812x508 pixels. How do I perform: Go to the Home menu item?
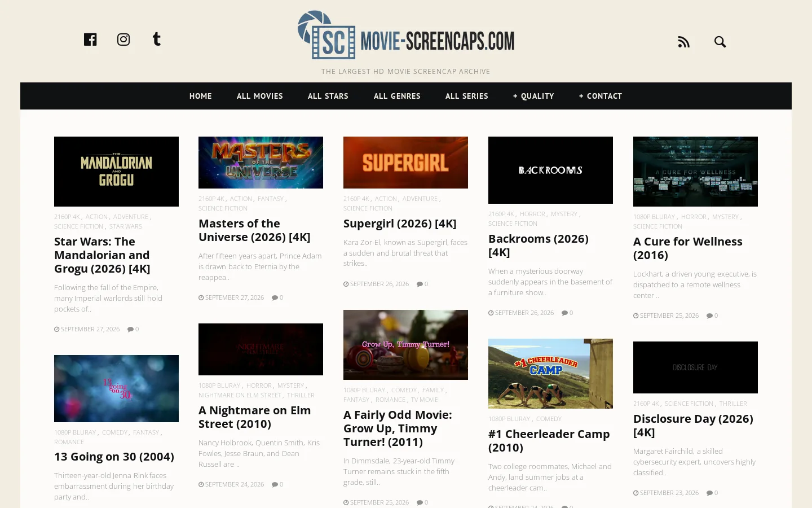[201, 96]
